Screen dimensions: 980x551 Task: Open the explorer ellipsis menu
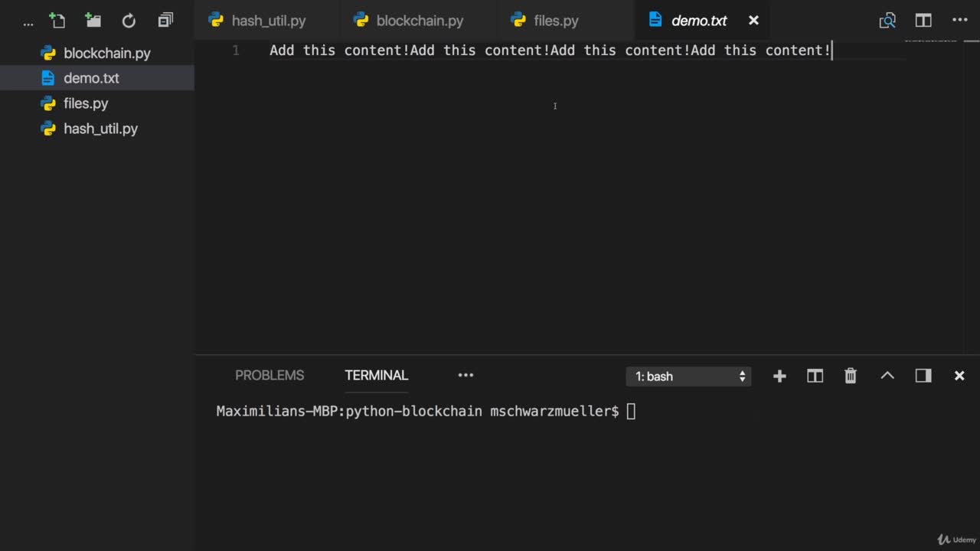click(28, 22)
